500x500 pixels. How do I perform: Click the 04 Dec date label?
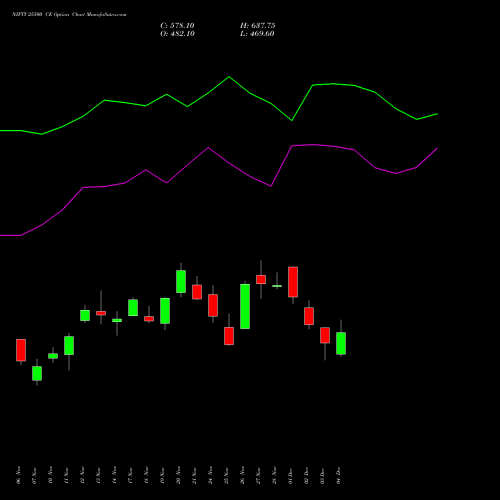coord(338,475)
